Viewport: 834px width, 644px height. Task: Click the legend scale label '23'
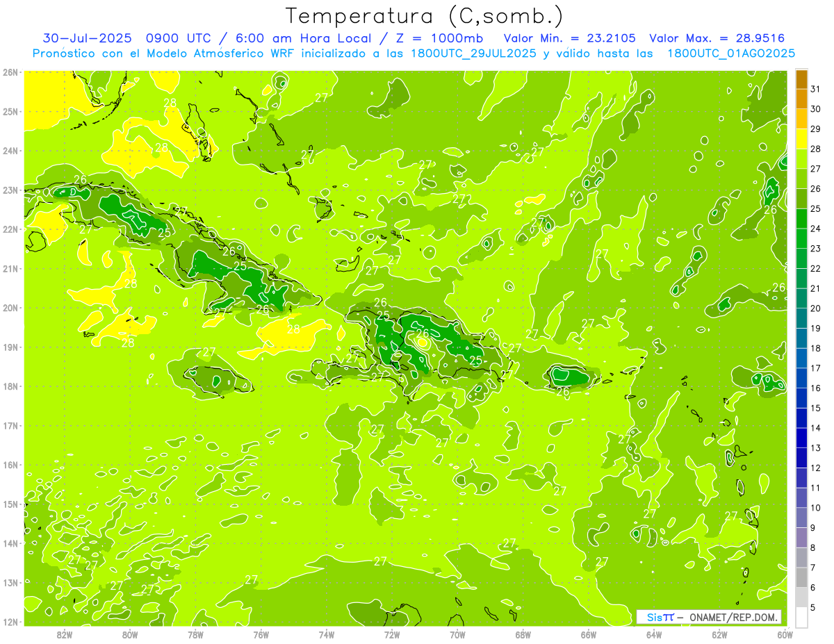click(815, 249)
